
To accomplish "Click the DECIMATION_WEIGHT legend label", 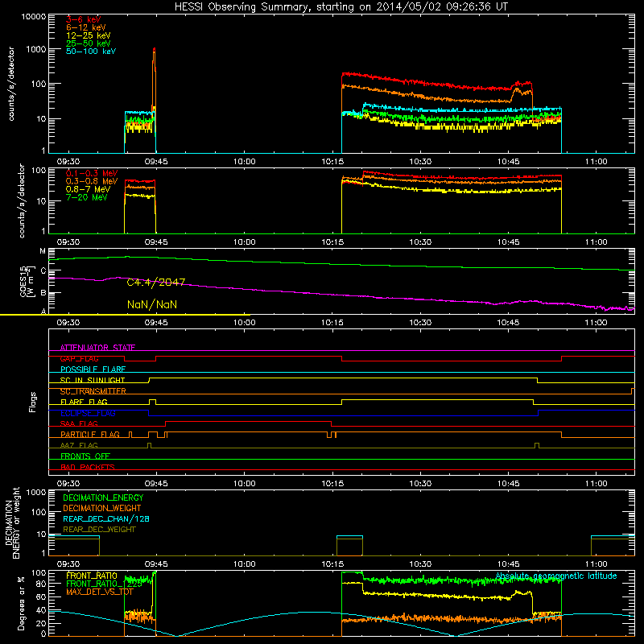I will (102, 508).
